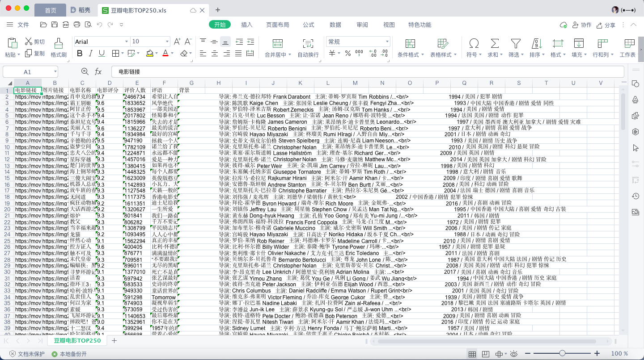Screen dimensions: 644x360
Task: Click 本地备份开 in the status bar
Action: (x=69, y=354)
